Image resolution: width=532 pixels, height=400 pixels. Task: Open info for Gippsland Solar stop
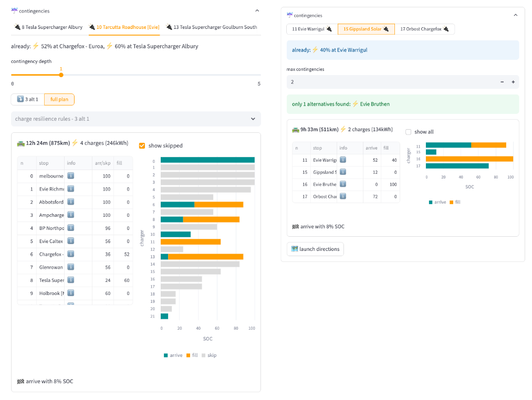click(343, 172)
